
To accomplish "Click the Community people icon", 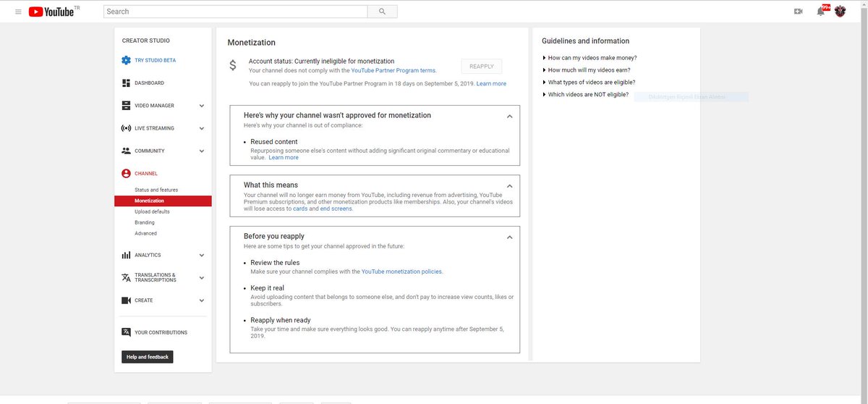I will 126,151.
